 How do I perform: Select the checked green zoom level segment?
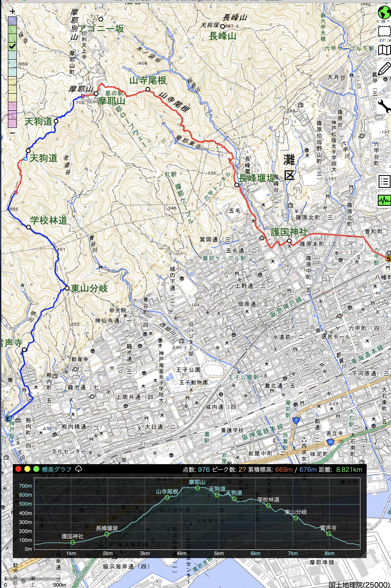tap(12, 46)
